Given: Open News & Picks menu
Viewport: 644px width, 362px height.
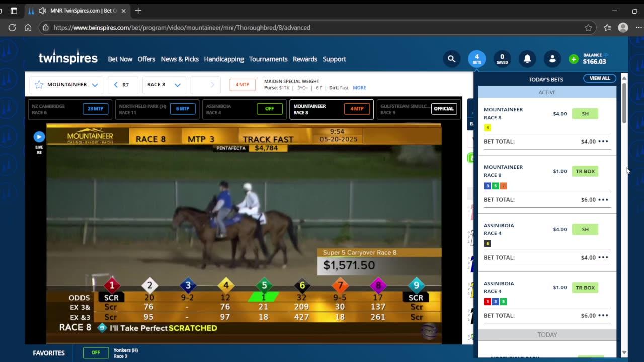Looking at the screenshot, I should click(180, 59).
